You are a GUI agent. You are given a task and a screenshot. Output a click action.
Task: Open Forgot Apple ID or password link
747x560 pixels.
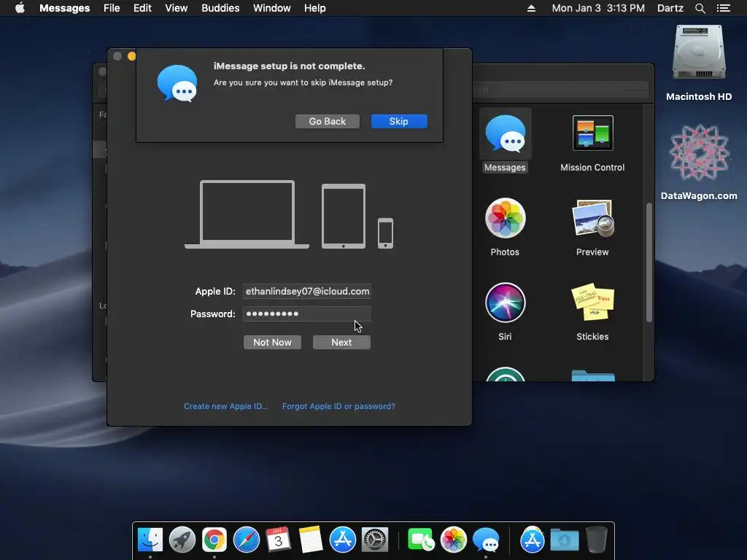338,406
